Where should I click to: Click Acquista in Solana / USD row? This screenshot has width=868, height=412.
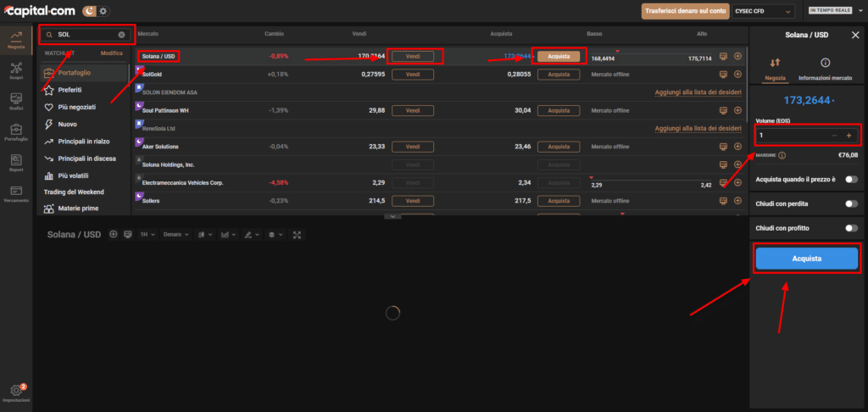pos(559,56)
